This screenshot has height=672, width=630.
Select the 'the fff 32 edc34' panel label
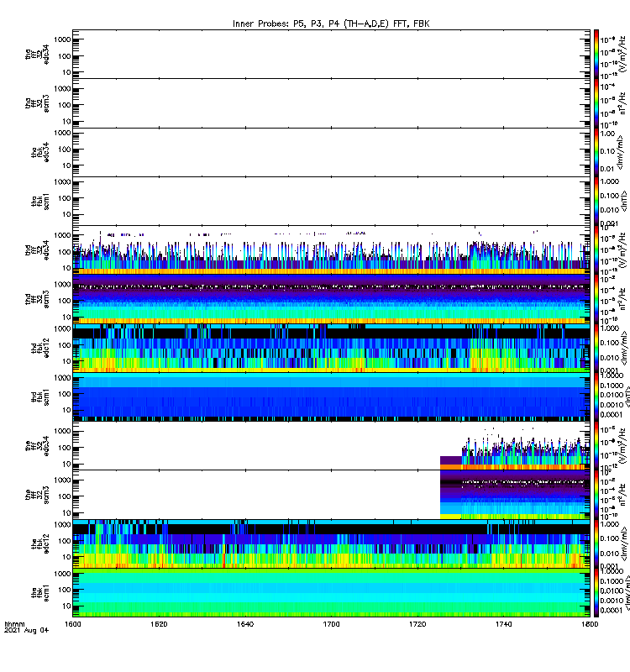click(x=37, y=446)
